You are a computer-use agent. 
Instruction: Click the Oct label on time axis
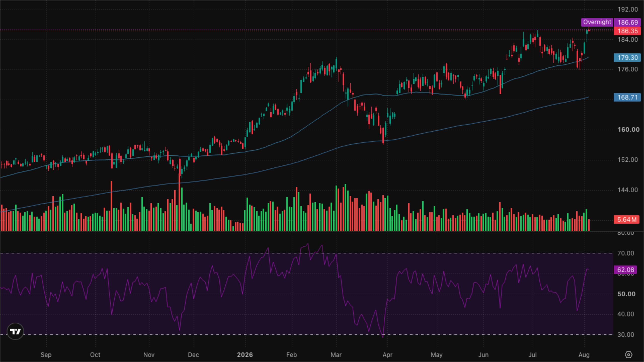[95, 355]
